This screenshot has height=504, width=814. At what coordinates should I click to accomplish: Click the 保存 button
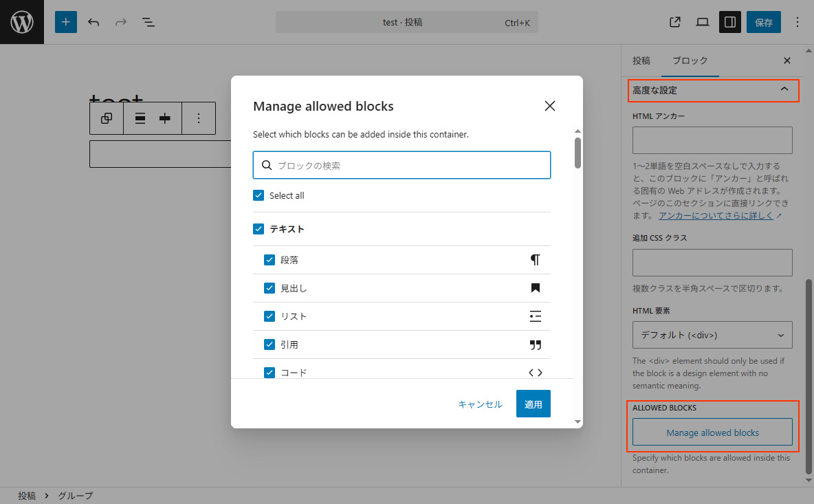click(x=763, y=22)
